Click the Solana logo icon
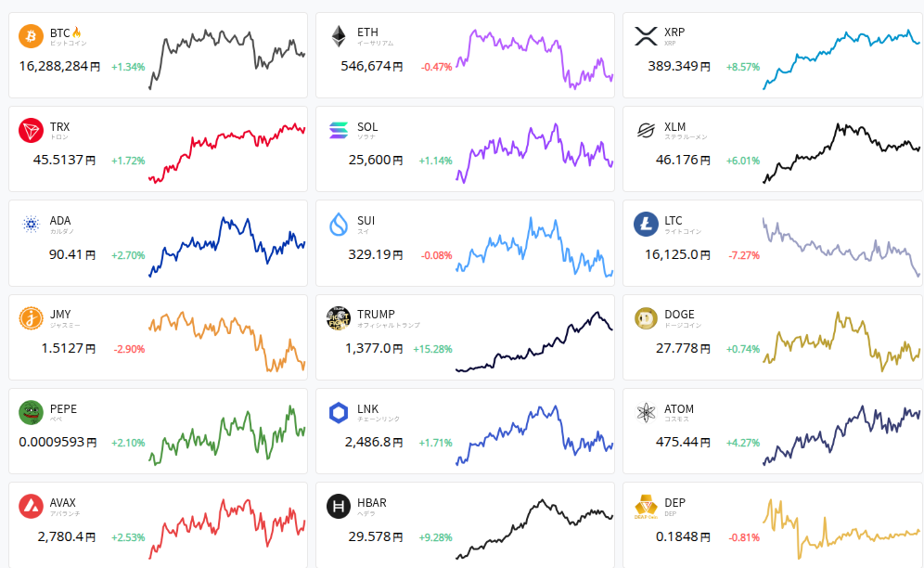Viewport: 924px width, 568px height. pyautogui.click(x=339, y=131)
